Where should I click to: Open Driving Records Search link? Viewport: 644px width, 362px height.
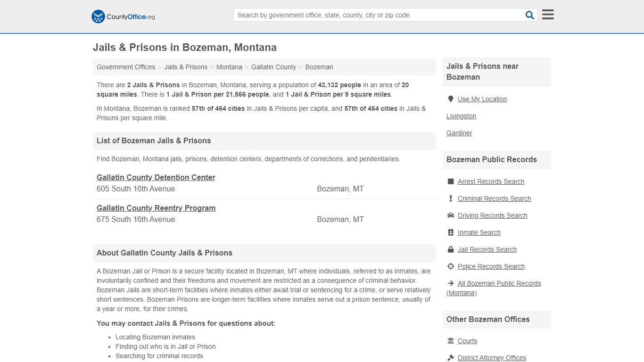(x=492, y=215)
